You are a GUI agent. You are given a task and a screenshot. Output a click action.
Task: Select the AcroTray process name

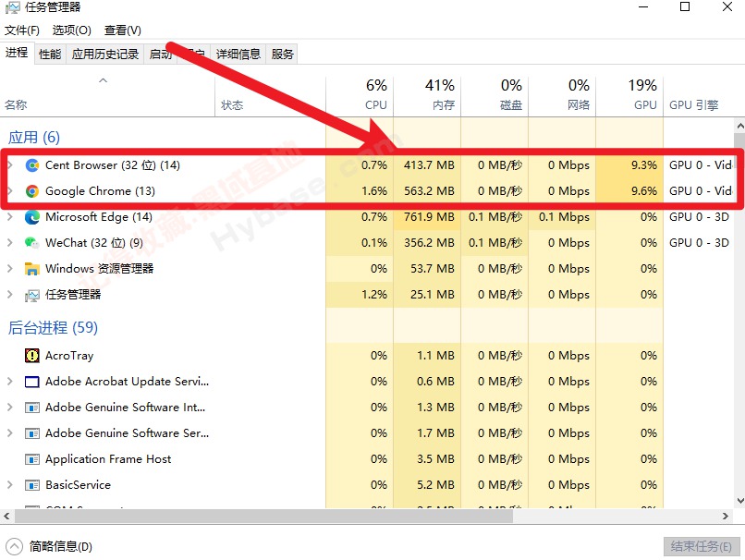point(69,355)
